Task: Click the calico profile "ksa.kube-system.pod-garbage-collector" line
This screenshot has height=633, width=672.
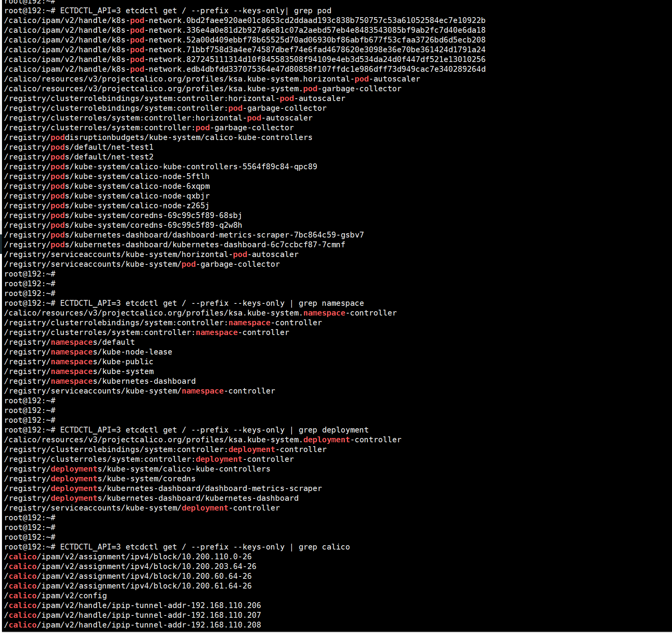Action: (x=203, y=89)
